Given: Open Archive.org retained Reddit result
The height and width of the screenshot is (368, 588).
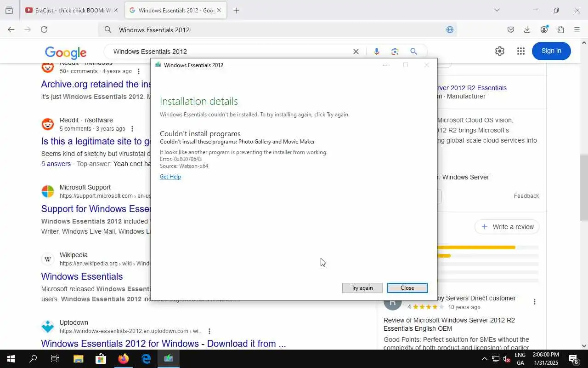Looking at the screenshot, I should (x=96, y=84).
